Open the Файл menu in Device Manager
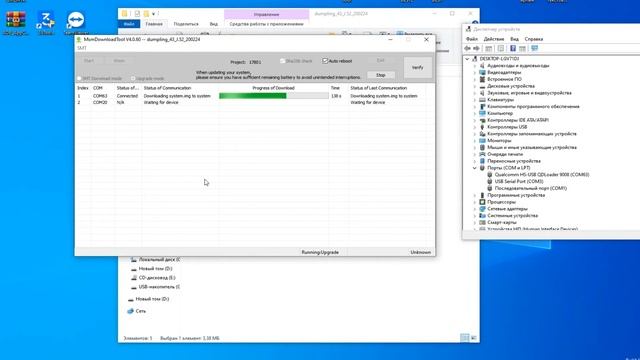This screenshot has width=640, height=360. [x=472, y=39]
